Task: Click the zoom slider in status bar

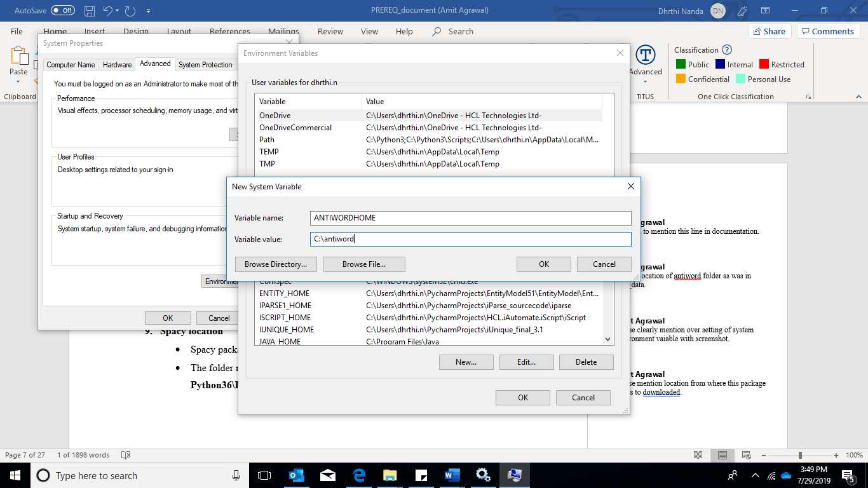Action: point(800,455)
